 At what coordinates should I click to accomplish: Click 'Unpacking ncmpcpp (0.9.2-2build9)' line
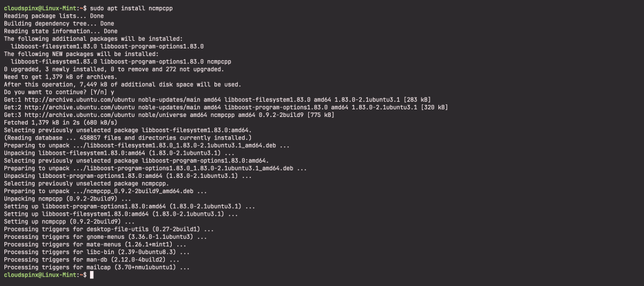coord(67,199)
